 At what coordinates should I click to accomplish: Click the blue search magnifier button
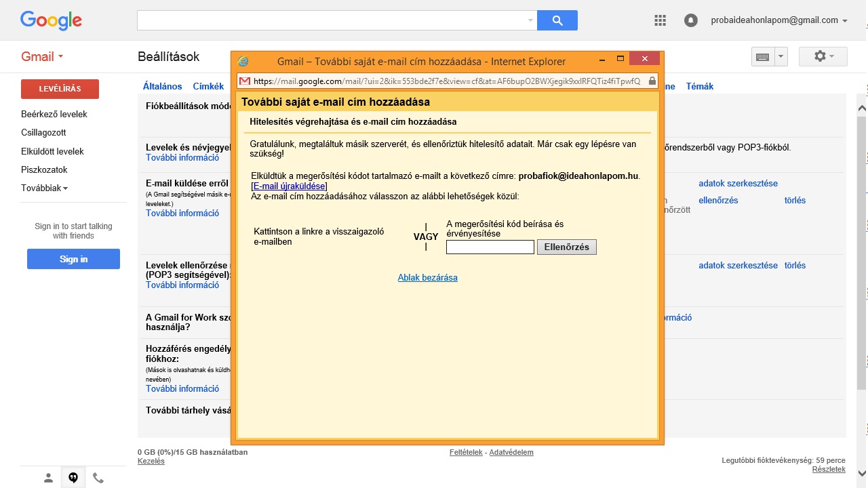pyautogui.click(x=557, y=20)
